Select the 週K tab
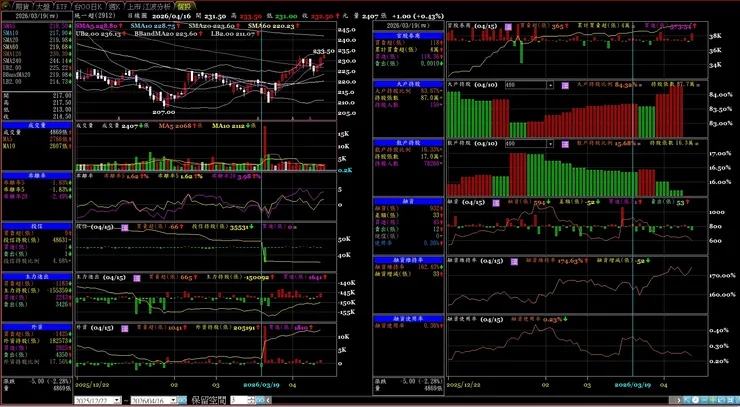Screen dimensions: 740x407 point(115,7)
